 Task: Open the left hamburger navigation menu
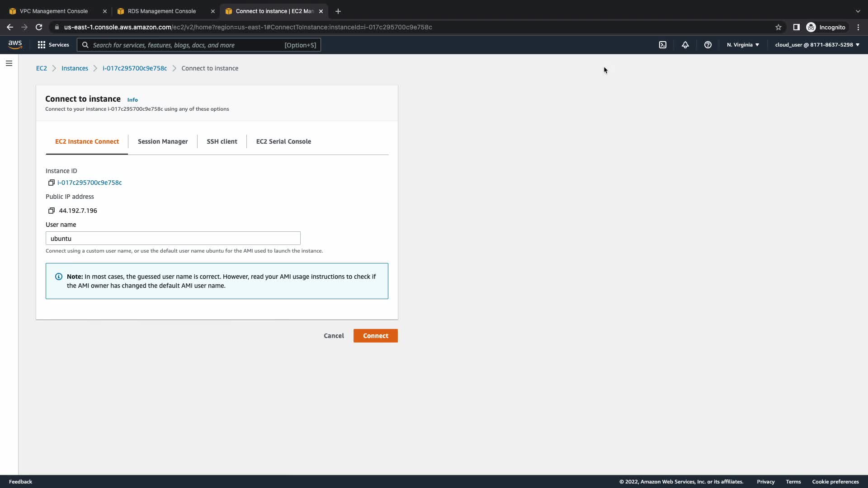coord(9,63)
